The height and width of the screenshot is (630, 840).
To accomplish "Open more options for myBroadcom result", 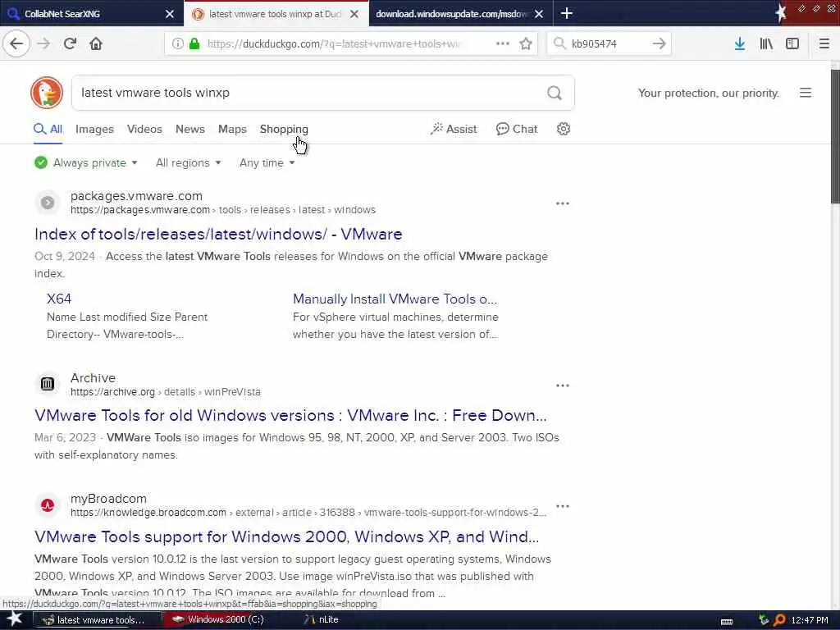I will 563,506.
